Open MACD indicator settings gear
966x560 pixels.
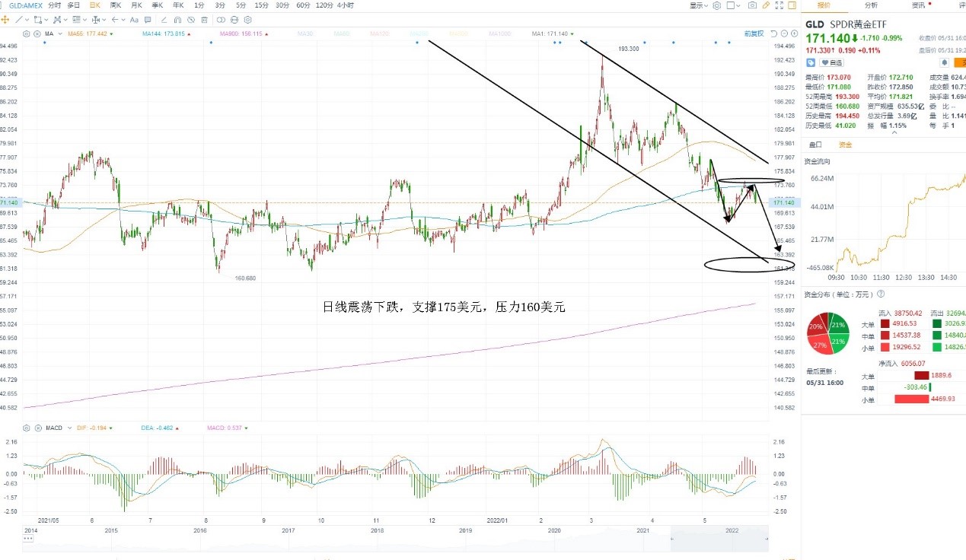point(27,428)
